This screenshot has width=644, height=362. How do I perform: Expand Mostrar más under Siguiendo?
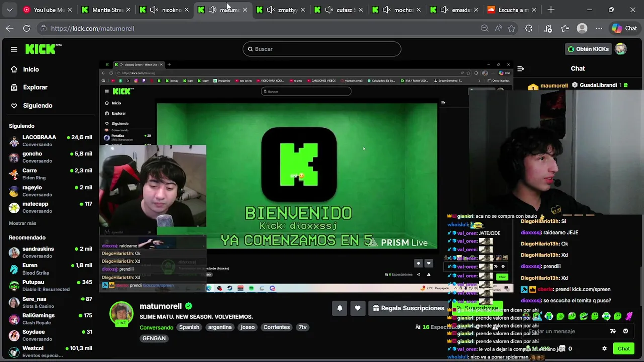click(22, 223)
